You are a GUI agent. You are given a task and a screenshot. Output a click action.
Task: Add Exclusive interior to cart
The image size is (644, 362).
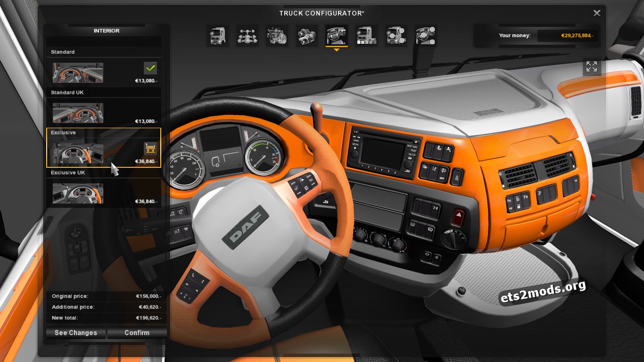(150, 148)
